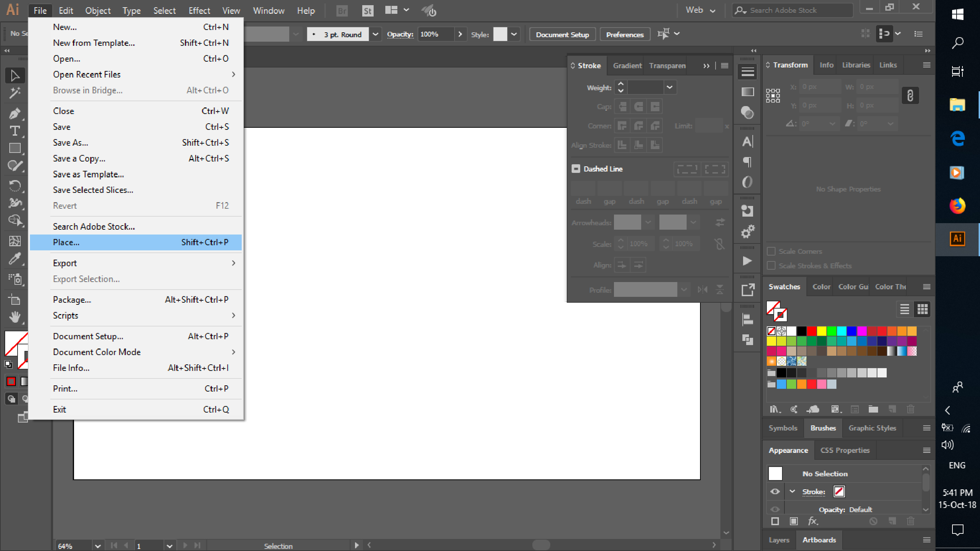Toggle the Dashed Line checkbox
This screenshot has height=551, width=980.
[x=576, y=169]
